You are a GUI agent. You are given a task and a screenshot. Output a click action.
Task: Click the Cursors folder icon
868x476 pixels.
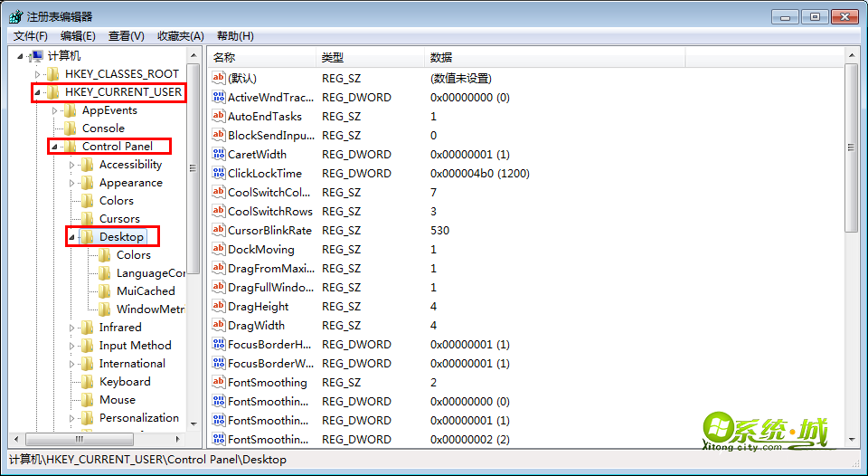tap(88, 219)
